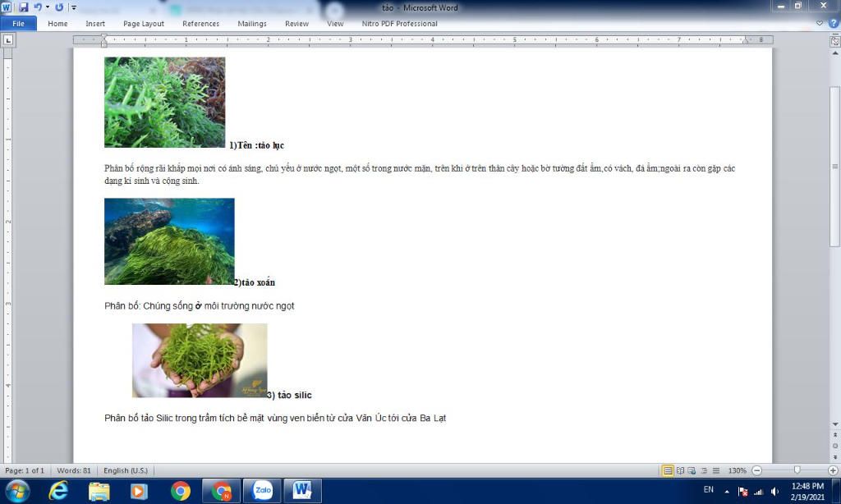Click the first-line indent marker on the ruler
Viewport: 841px width, 504px height.
click(x=104, y=36)
